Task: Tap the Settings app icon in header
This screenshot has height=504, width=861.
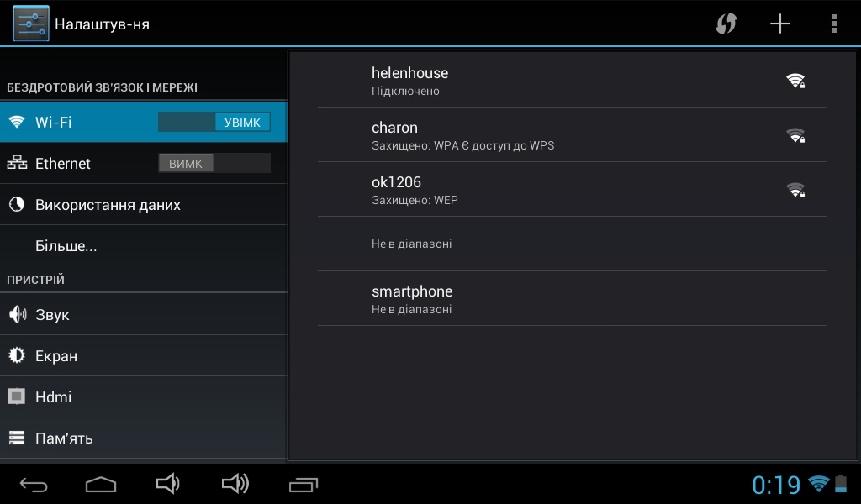Action: [x=31, y=24]
